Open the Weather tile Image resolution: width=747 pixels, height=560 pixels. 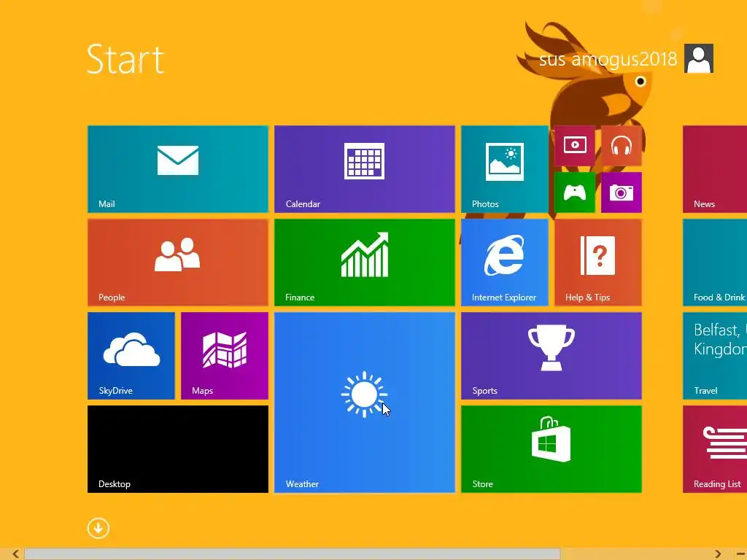point(365,402)
